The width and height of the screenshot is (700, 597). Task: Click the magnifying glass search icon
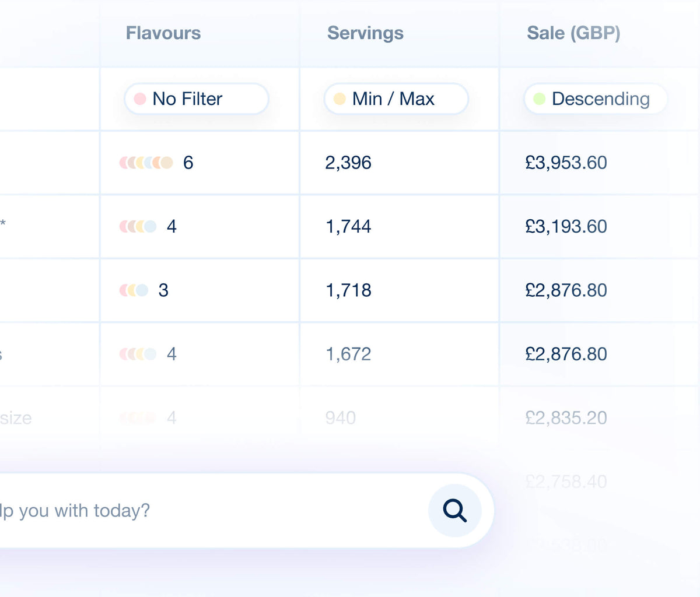tap(455, 511)
